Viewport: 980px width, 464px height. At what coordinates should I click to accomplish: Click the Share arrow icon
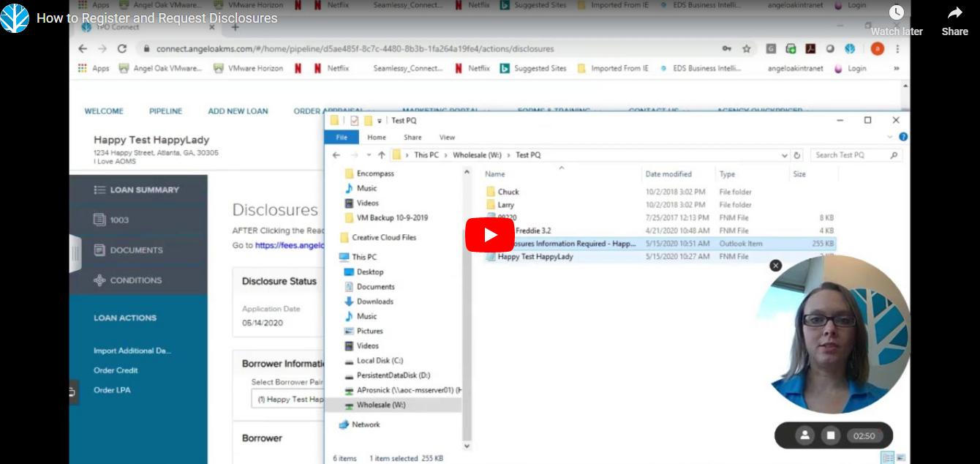click(x=954, y=12)
